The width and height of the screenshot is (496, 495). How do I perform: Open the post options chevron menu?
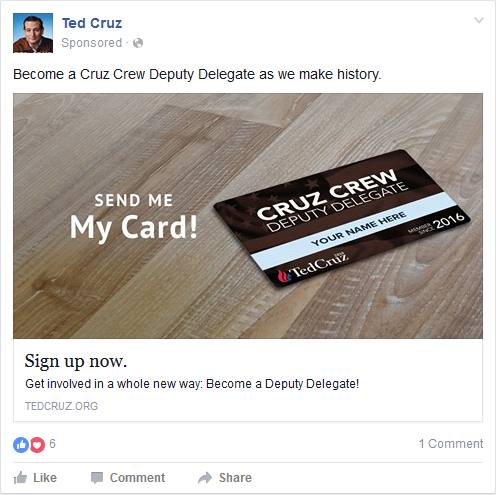tap(479, 20)
